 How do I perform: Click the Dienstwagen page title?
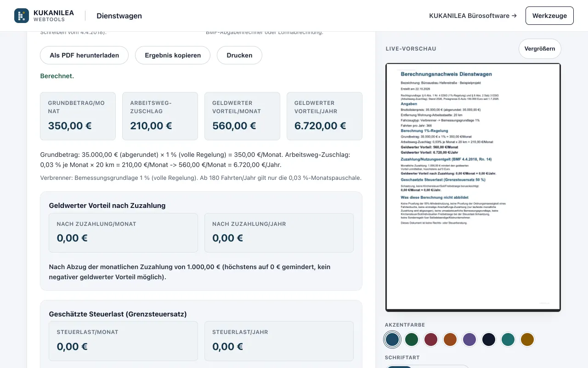point(119,16)
